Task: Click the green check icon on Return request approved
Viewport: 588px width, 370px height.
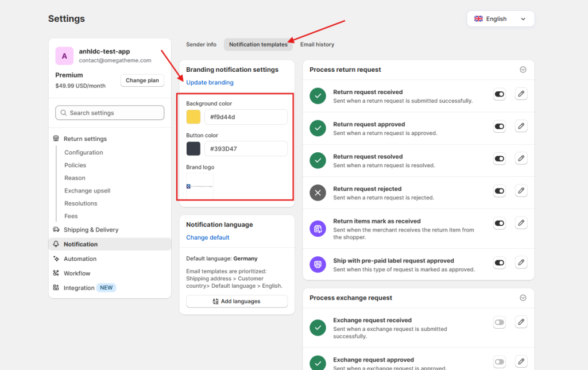Action: pyautogui.click(x=318, y=128)
